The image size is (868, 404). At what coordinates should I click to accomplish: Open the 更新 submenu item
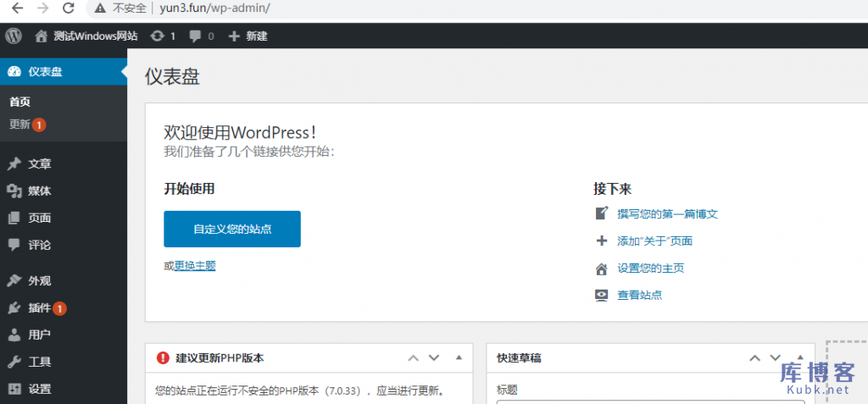click(x=20, y=125)
